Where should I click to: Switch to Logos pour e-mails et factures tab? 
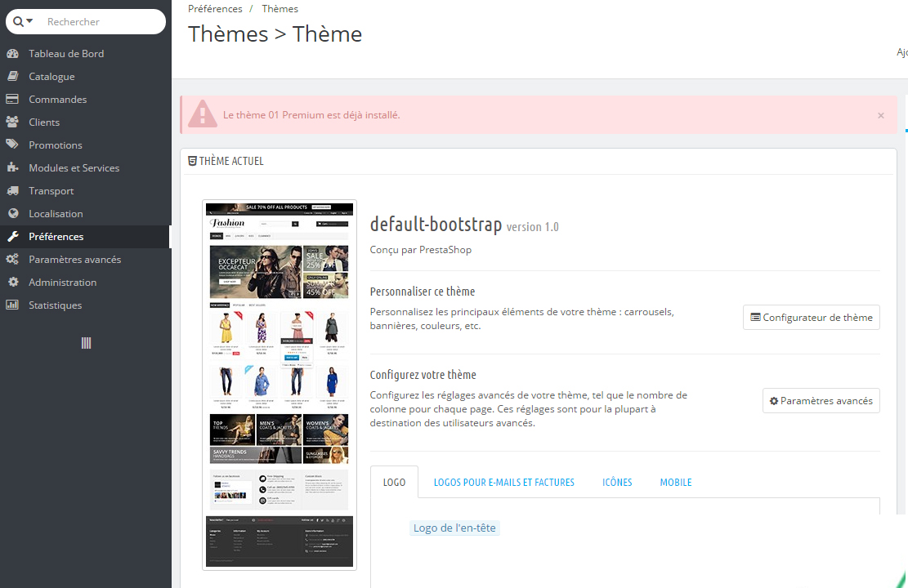coord(503,482)
